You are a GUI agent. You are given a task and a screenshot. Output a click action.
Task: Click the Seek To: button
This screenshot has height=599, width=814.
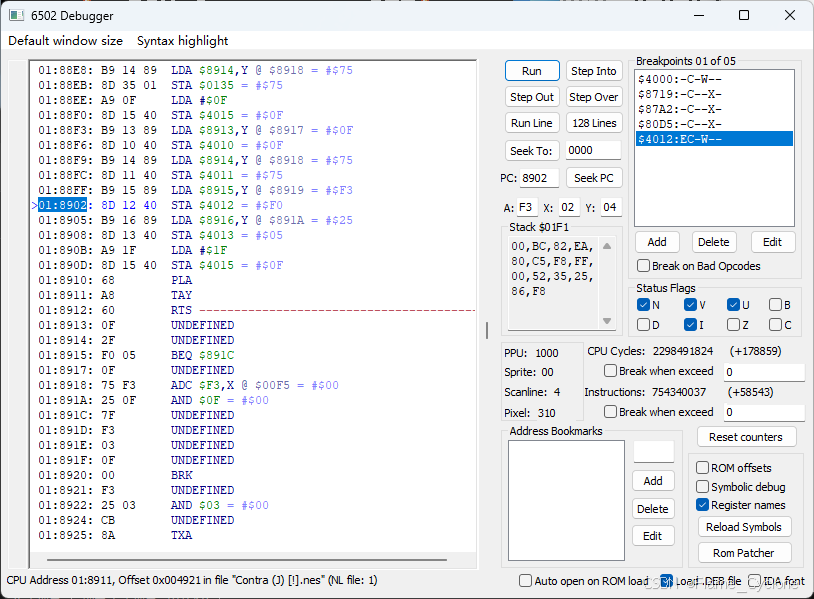click(x=532, y=151)
